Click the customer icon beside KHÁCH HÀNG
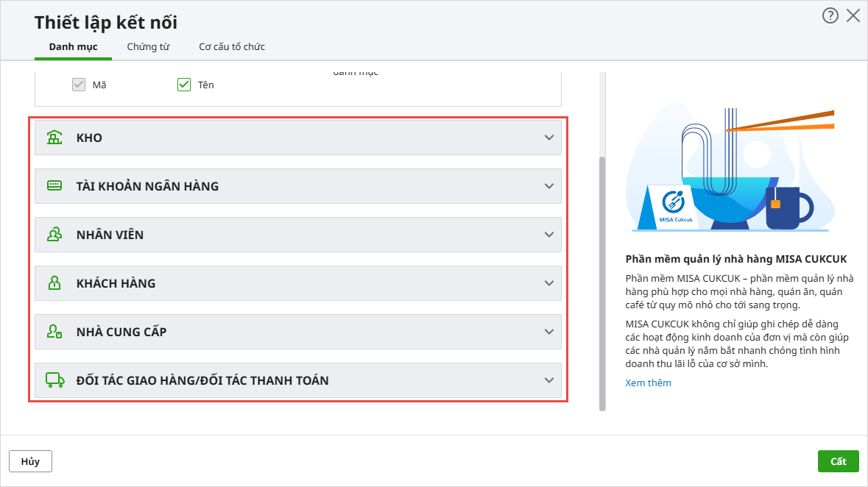868x487 pixels. [54, 283]
